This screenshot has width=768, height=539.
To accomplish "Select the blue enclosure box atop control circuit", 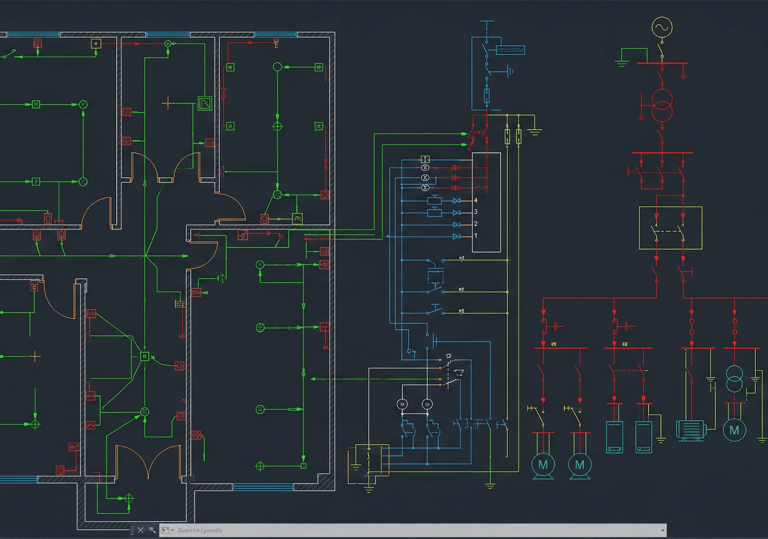I will pos(485,75).
